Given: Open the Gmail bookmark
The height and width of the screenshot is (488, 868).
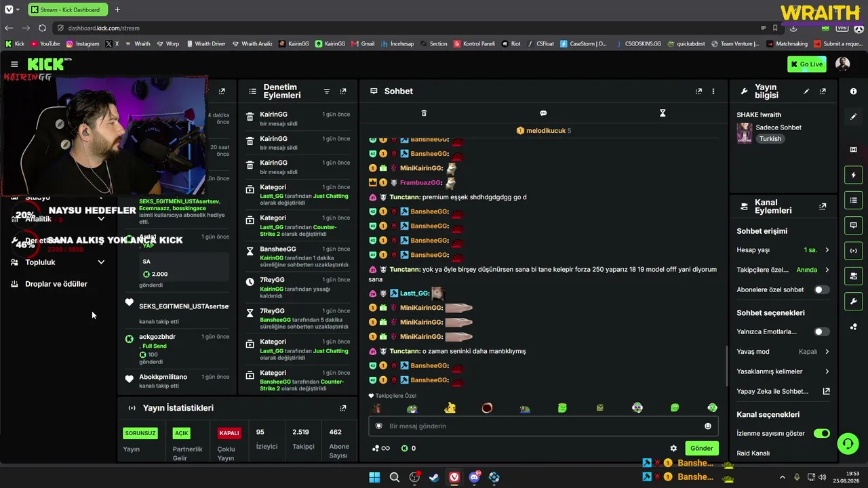Looking at the screenshot, I should pyautogui.click(x=363, y=43).
